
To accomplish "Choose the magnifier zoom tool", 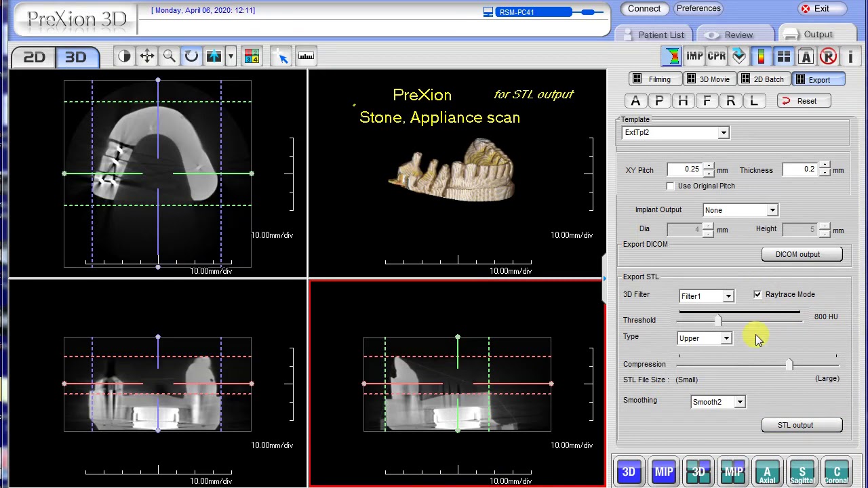I will pyautogui.click(x=169, y=56).
